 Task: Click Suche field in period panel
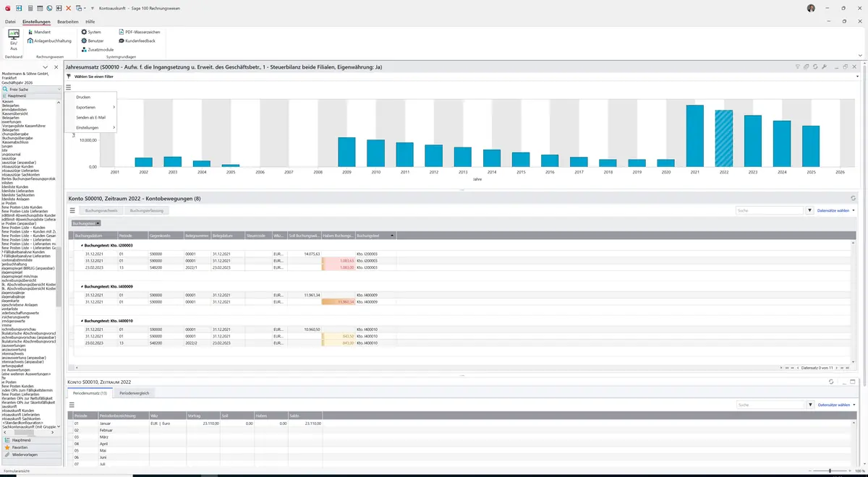[770, 405]
